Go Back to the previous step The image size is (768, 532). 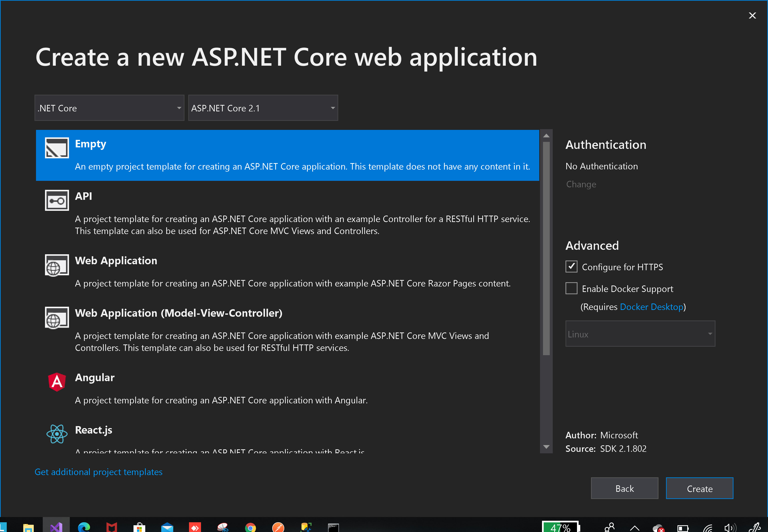[624, 488]
